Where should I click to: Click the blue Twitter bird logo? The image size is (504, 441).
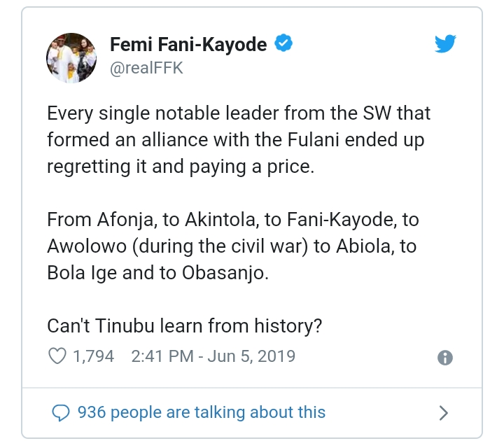point(445,43)
